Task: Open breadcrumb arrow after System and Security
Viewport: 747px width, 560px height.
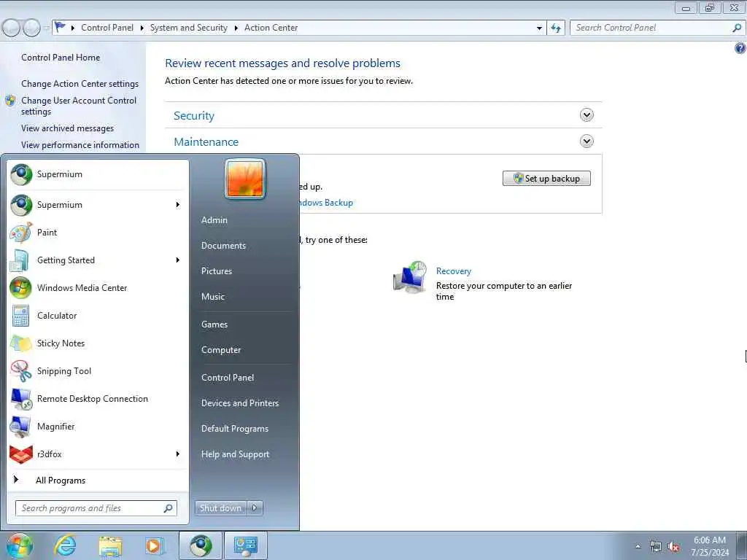Action: [x=236, y=28]
